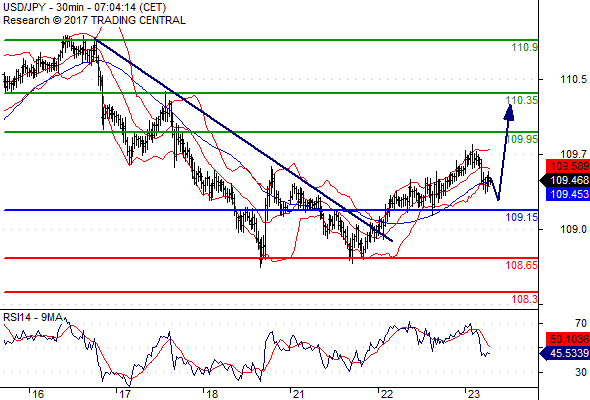590x400 pixels.
Task: Click the 110.9 resistance level label
Action: click(525, 47)
